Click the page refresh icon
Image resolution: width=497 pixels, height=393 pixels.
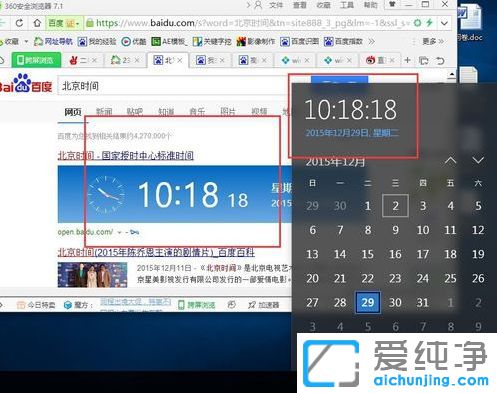tap(19, 23)
